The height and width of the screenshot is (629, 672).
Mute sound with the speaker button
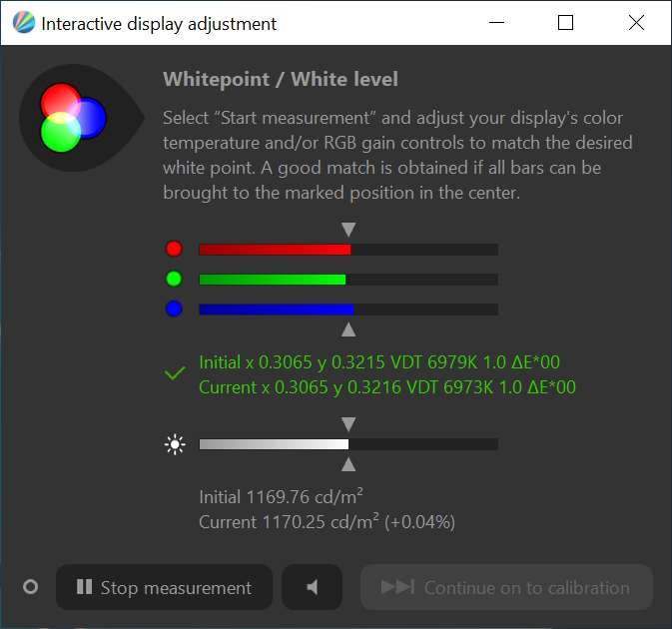(312, 587)
